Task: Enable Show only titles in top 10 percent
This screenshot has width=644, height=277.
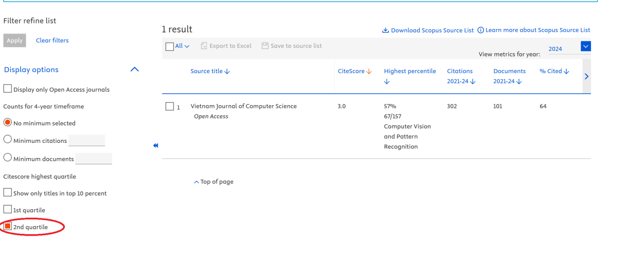Action: 8,192
